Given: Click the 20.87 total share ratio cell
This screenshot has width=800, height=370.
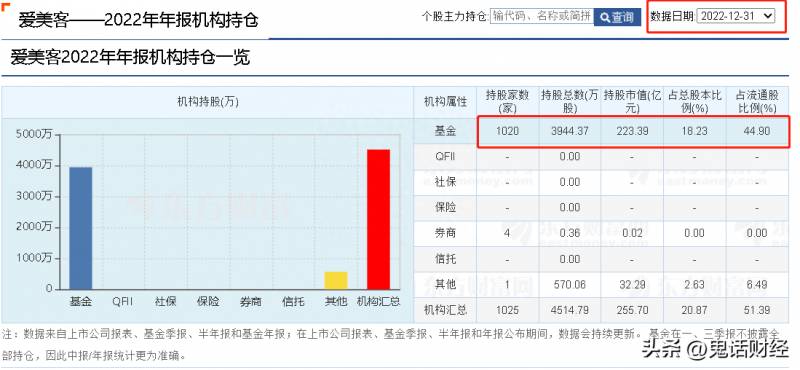Looking at the screenshot, I should pyautogui.click(x=694, y=310).
